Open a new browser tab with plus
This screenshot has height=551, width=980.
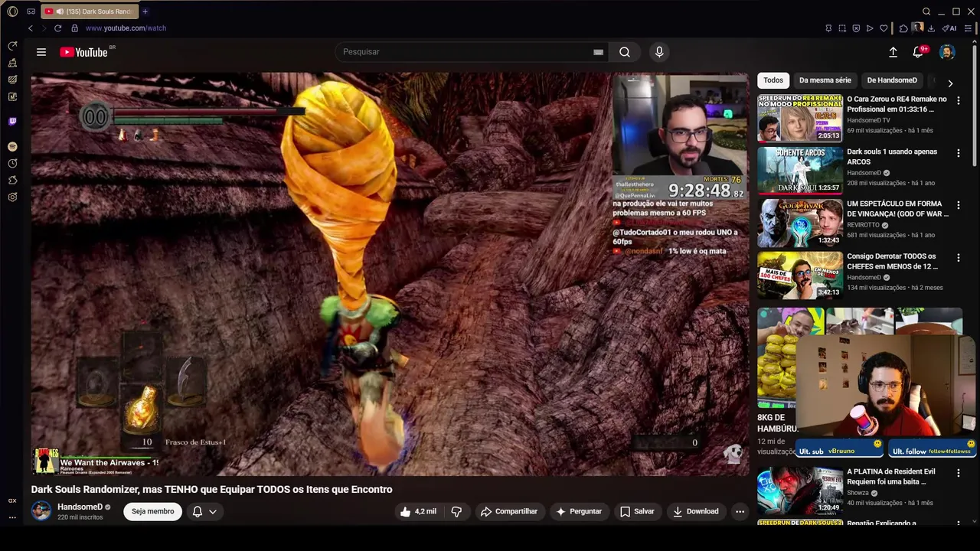pyautogui.click(x=145, y=11)
